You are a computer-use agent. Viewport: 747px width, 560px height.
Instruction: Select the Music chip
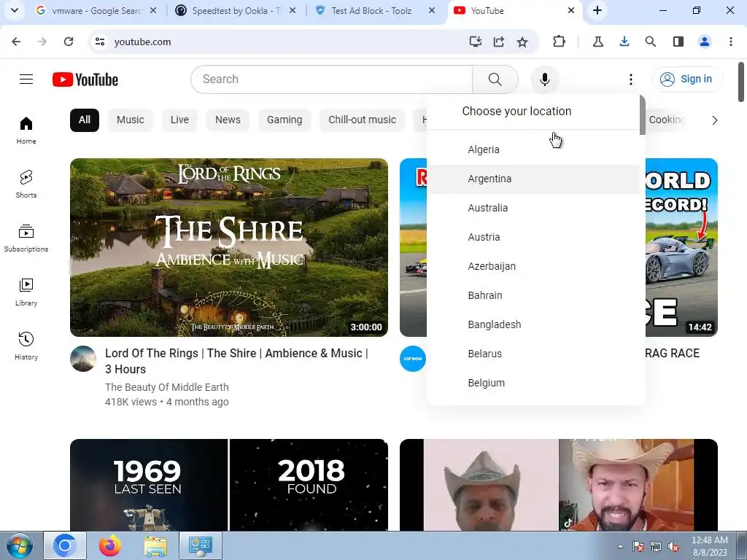coord(130,120)
